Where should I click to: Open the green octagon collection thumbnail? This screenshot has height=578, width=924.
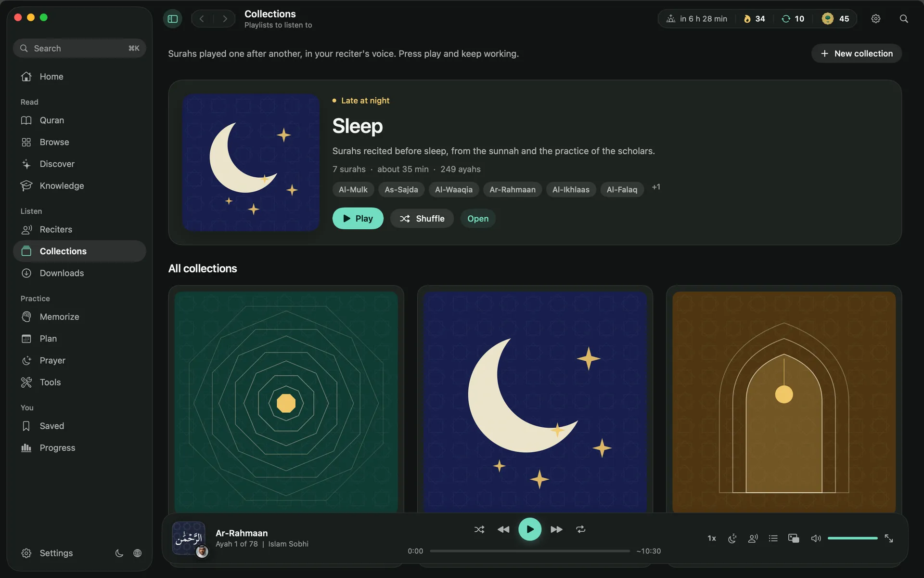(x=286, y=403)
